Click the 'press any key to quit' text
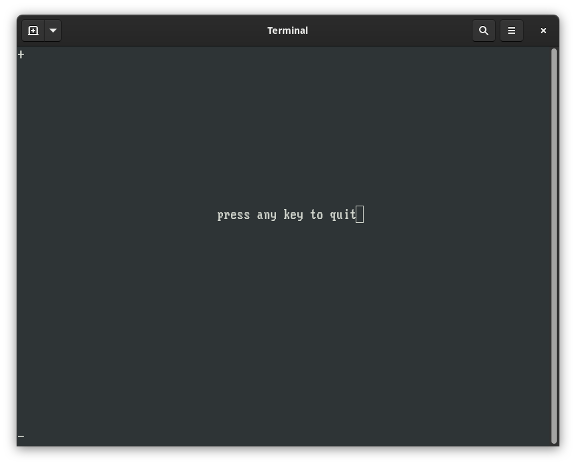 tap(287, 215)
